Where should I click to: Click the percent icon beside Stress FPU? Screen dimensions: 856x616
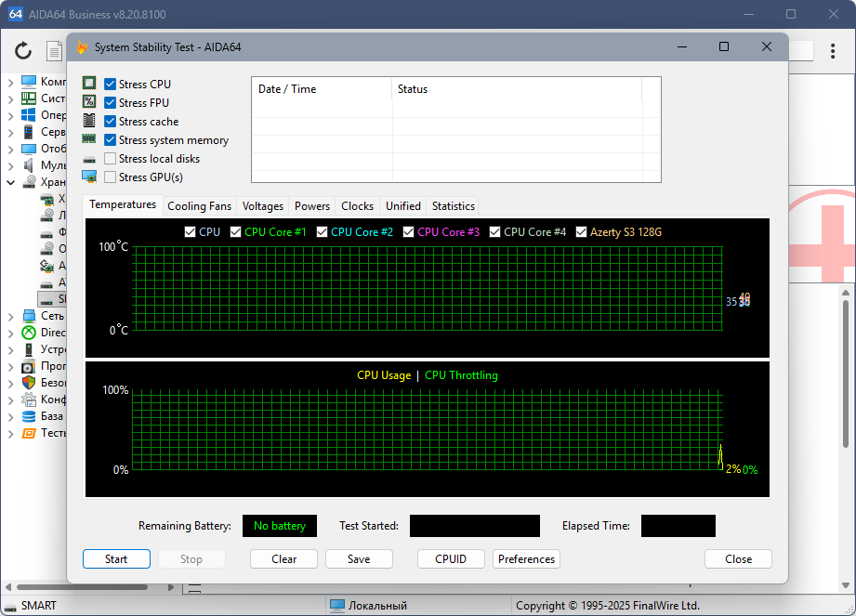click(89, 102)
